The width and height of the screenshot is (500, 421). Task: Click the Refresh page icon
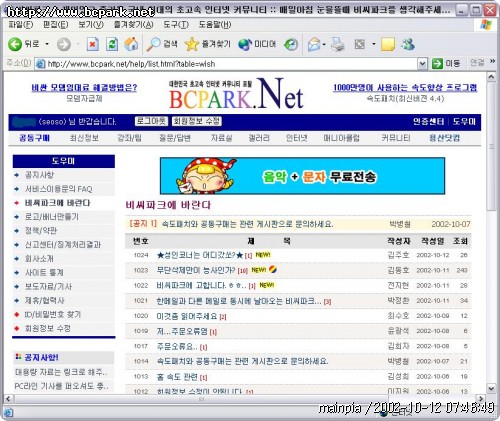(112, 44)
